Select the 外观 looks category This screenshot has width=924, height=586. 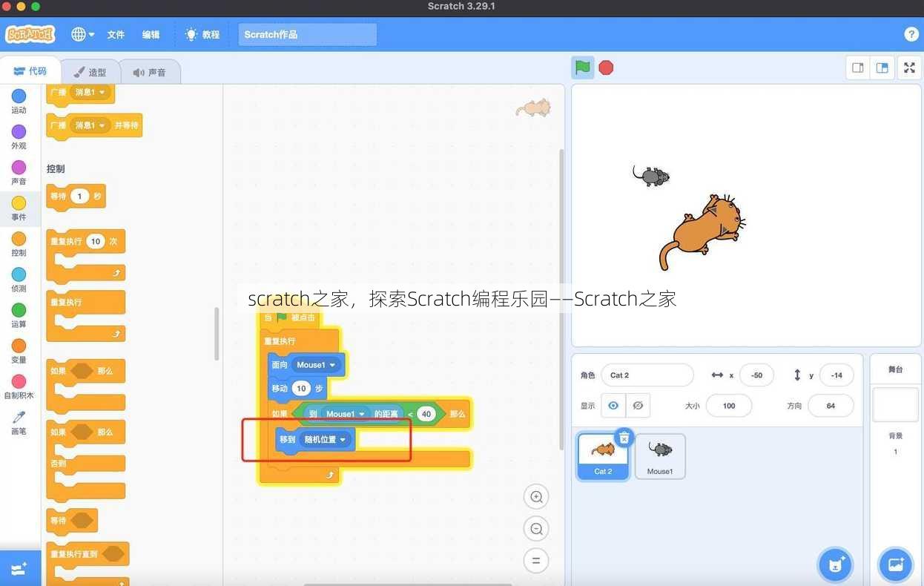point(19,136)
